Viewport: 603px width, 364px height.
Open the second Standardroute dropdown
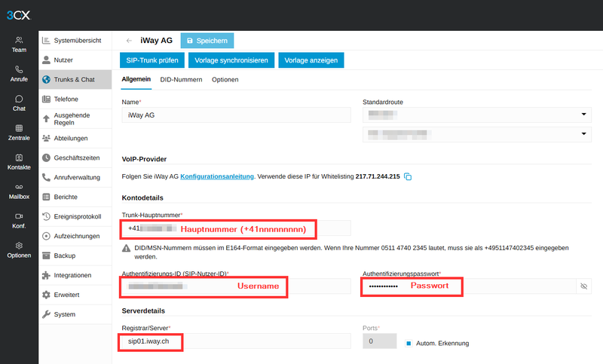click(x=477, y=135)
